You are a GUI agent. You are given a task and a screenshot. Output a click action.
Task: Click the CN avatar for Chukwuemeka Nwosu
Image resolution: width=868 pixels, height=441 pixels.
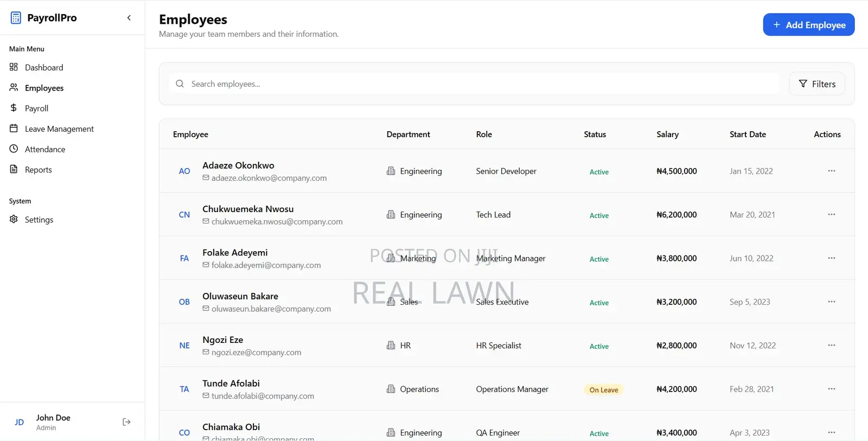pos(184,215)
